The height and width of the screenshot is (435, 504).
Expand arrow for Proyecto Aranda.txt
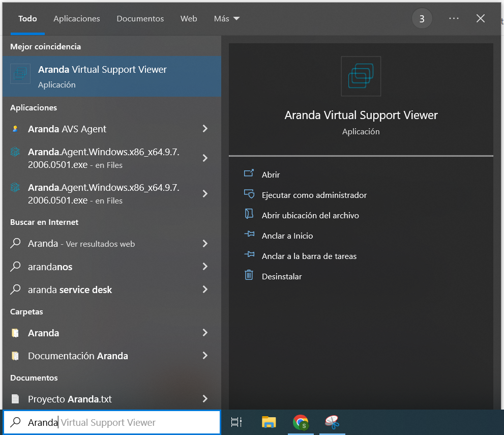coord(205,399)
